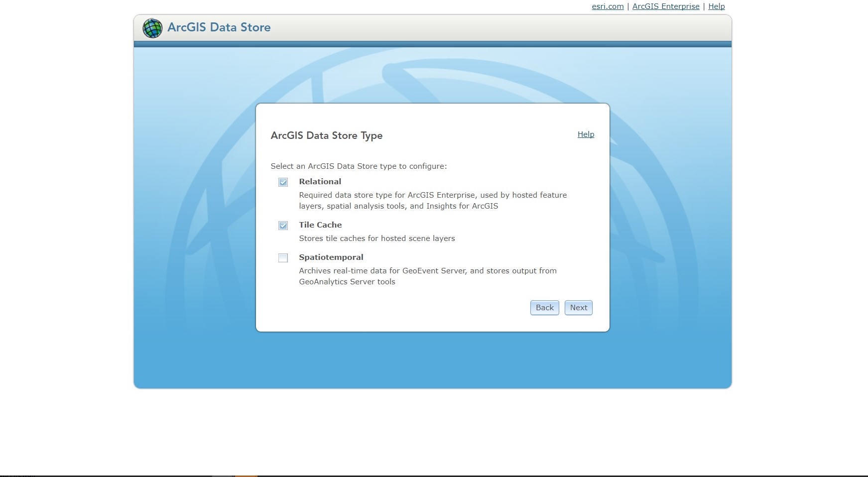Select the Spatiotemporal option label
Image resolution: width=868 pixels, height=477 pixels.
pos(331,257)
